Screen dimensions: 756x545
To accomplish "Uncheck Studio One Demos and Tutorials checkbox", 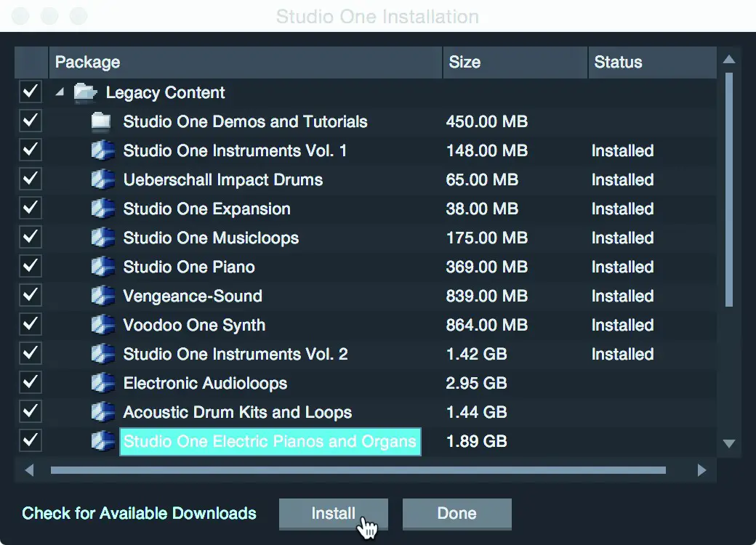I will [31, 121].
